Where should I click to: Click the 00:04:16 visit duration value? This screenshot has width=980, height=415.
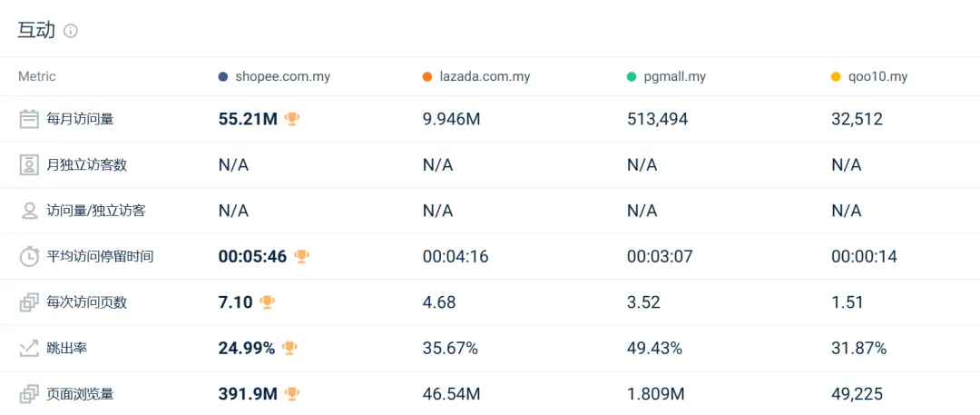point(456,257)
